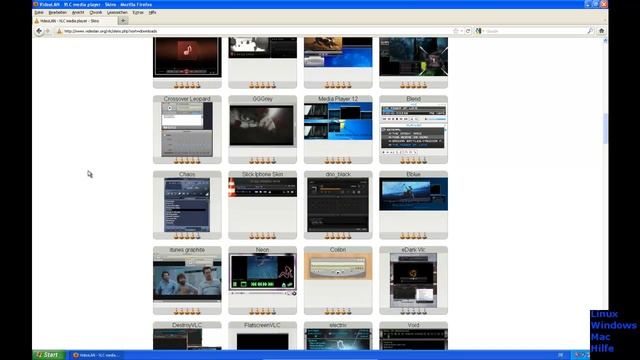This screenshot has width=640, height=360.
Task: Click the FlatscreenVLC title link
Action: (x=262, y=325)
